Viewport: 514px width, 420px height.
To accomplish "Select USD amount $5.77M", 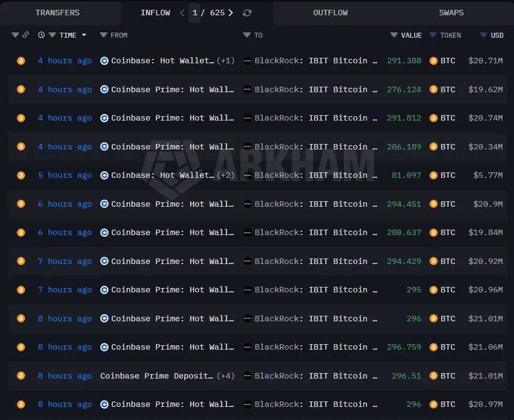I will point(488,175).
